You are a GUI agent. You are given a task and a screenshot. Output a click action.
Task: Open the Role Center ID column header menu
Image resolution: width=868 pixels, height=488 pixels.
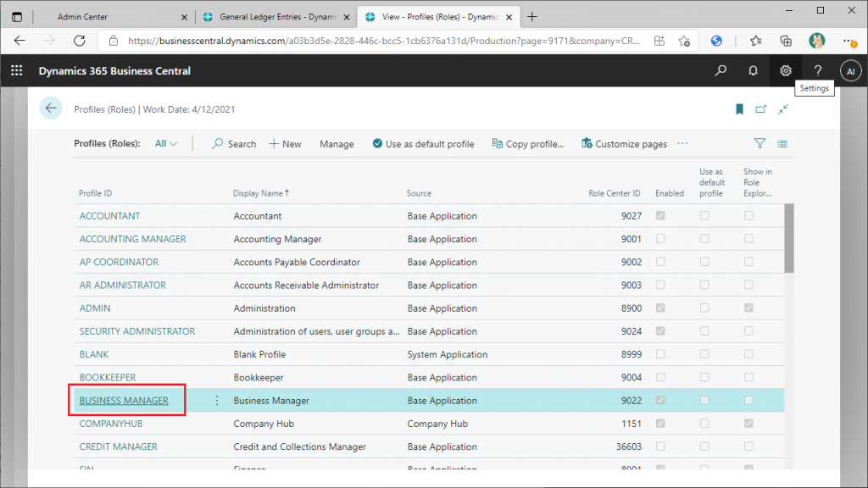[x=615, y=193]
